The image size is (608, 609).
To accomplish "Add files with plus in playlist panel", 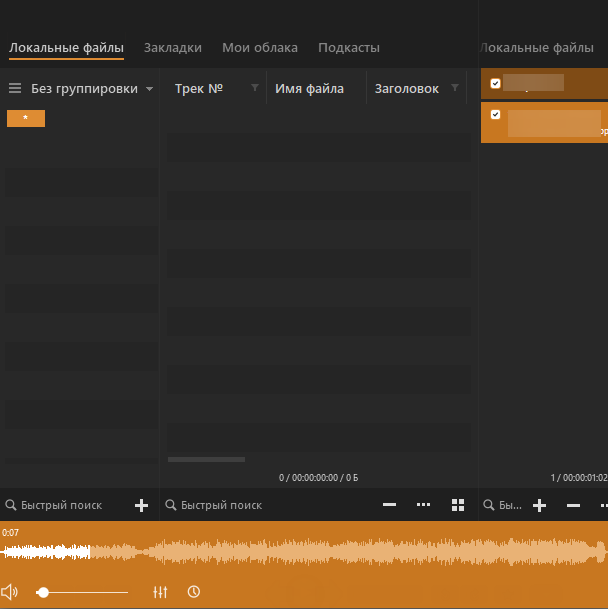I will click(x=539, y=505).
